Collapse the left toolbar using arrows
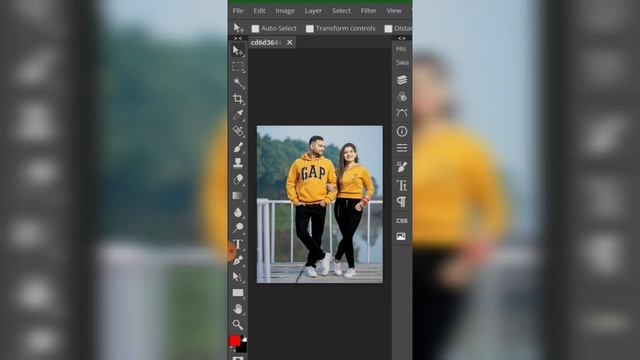Screen dimensions: 640x360 [238, 38]
